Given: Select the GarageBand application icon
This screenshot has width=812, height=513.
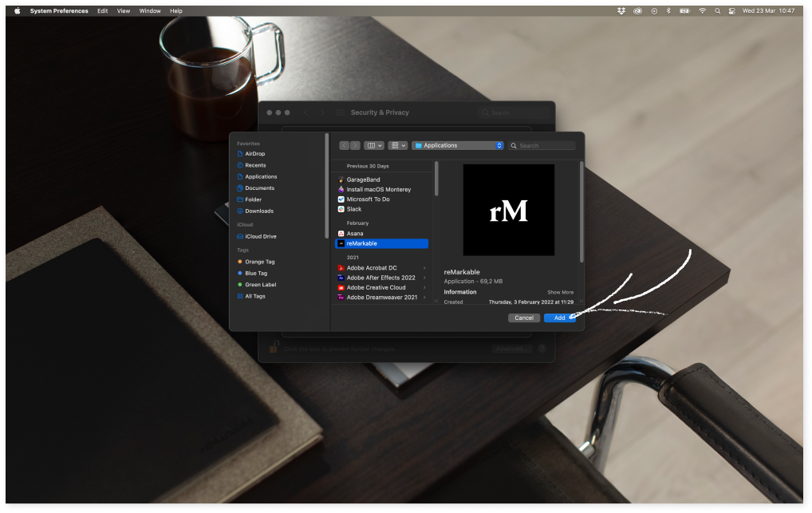Looking at the screenshot, I should click(x=343, y=180).
